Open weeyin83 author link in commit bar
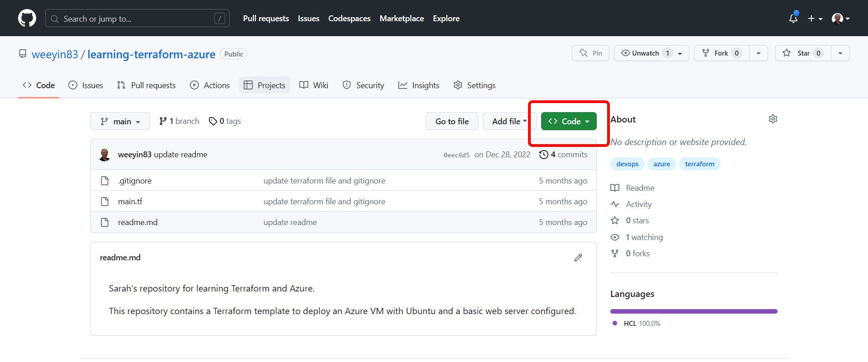Viewport: 868px width, 362px height. pos(135,155)
